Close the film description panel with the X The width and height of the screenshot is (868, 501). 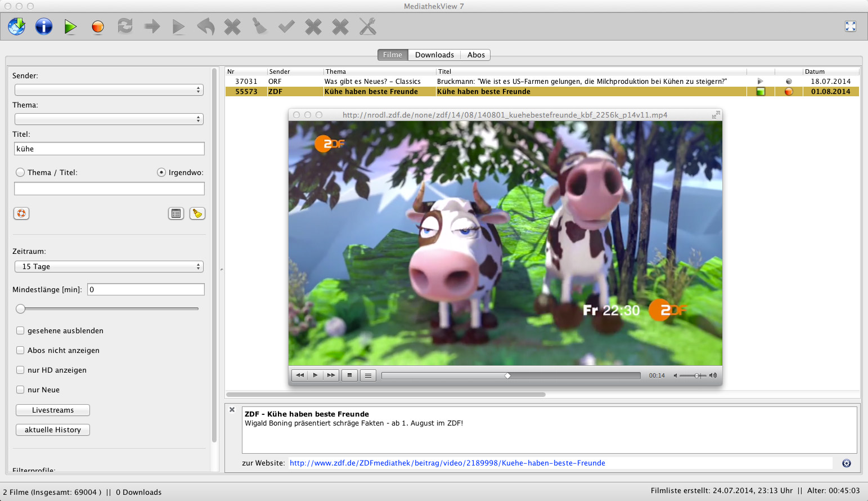click(232, 410)
